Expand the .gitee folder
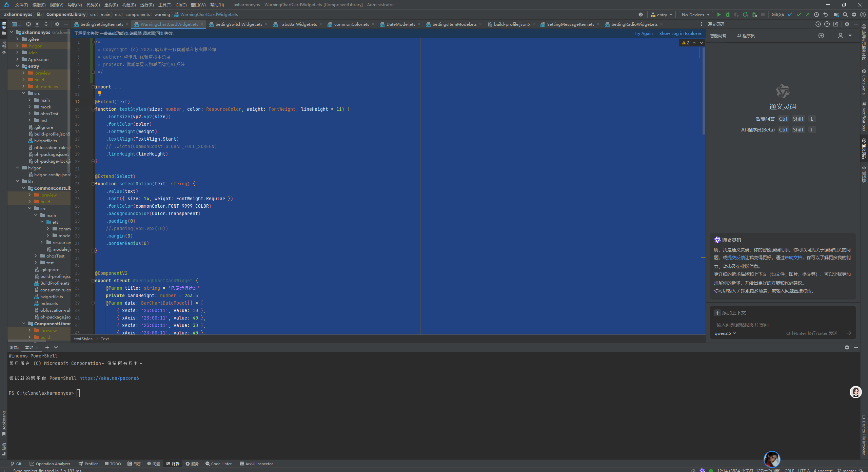 coord(17,39)
